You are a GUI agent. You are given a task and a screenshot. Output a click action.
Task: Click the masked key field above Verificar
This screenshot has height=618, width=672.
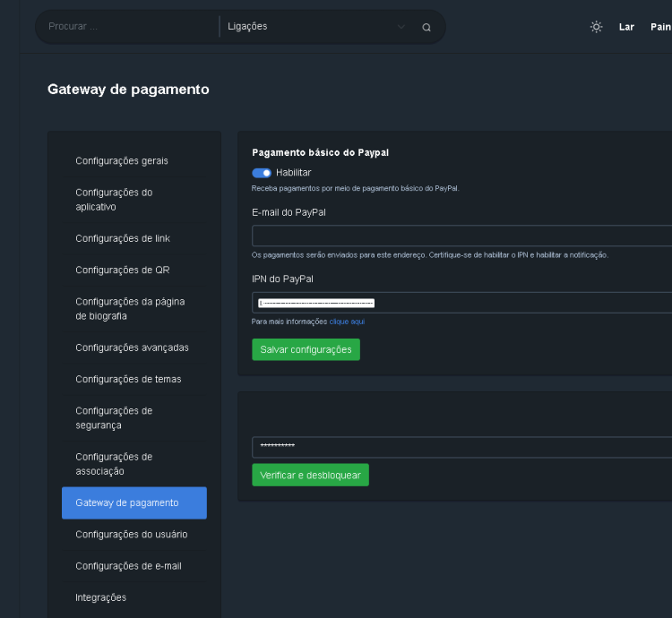tap(461, 447)
